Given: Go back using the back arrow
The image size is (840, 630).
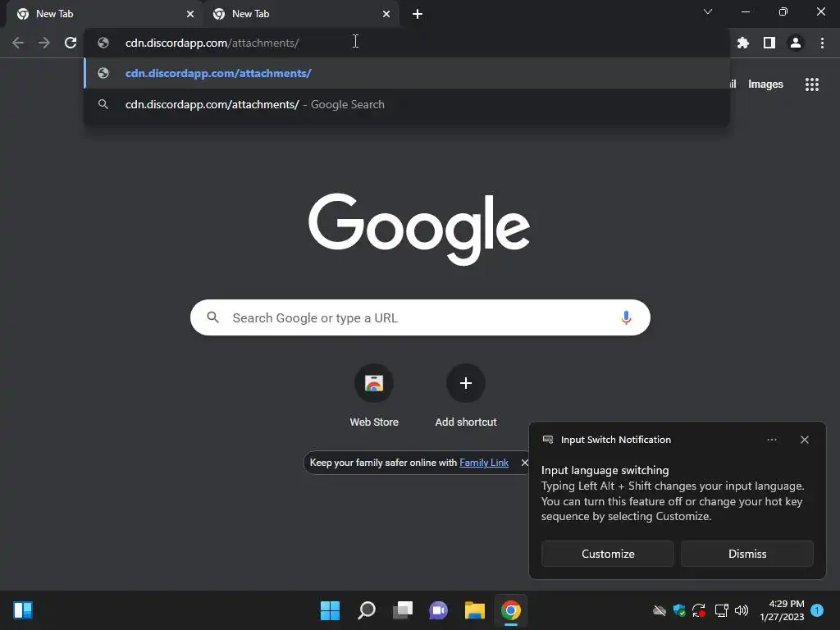Looking at the screenshot, I should coord(18,43).
